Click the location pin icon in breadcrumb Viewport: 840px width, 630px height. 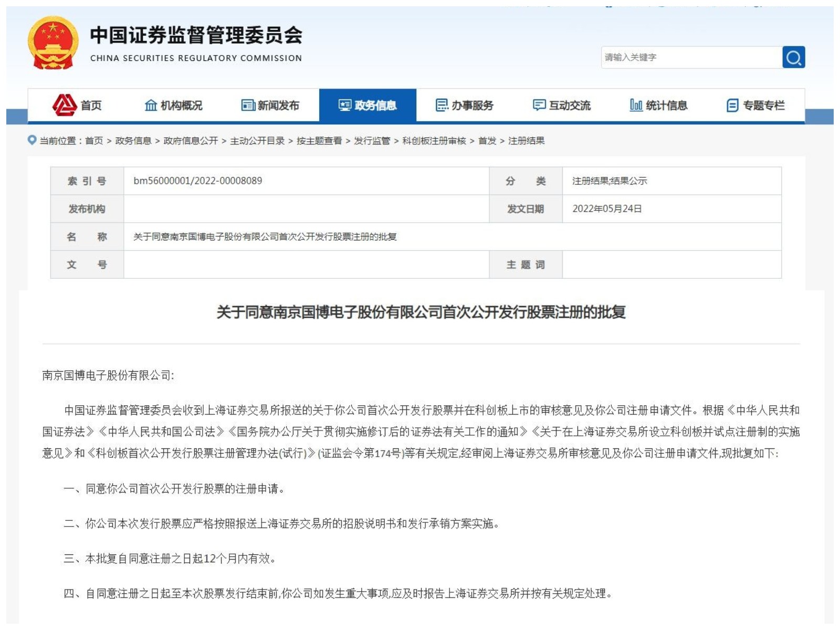point(32,140)
